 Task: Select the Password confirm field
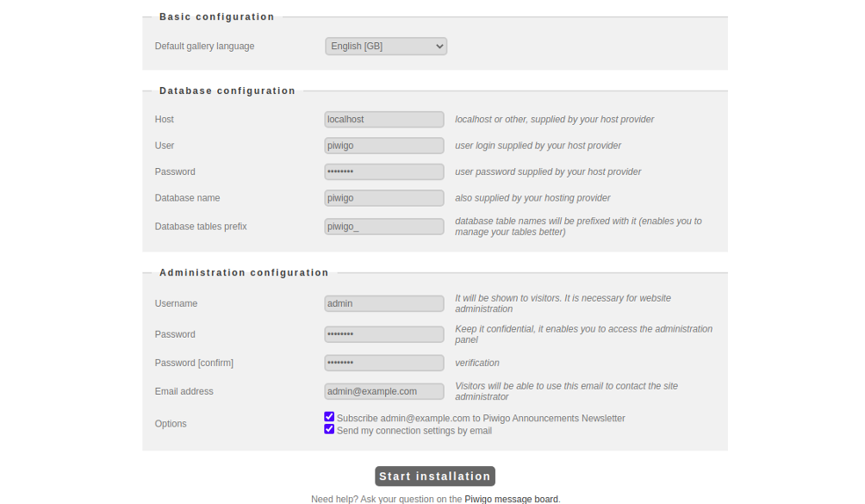[384, 363]
